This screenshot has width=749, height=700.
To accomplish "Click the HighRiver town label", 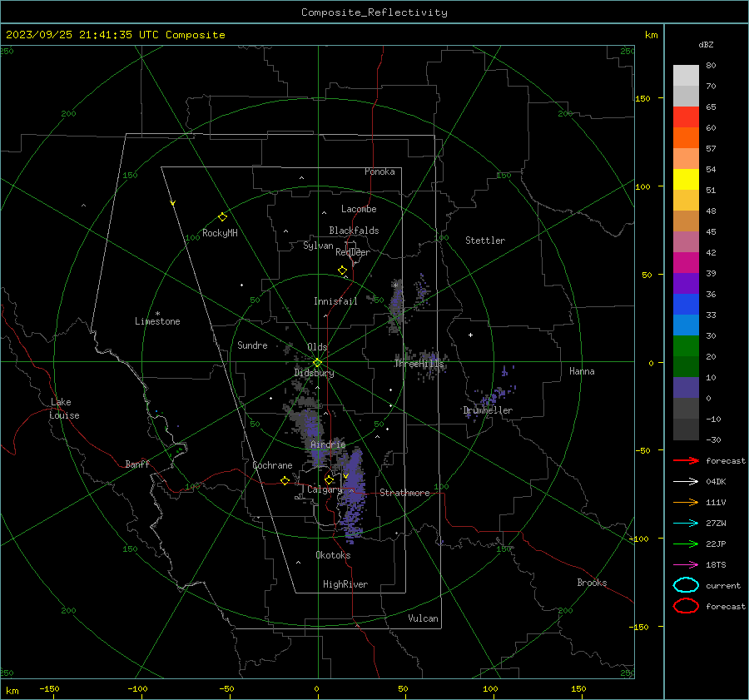I will 345,584.
